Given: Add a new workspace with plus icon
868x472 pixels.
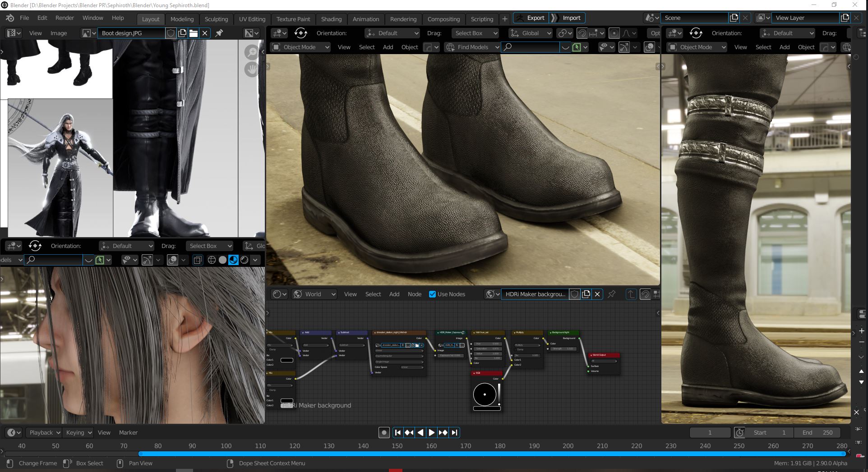Looking at the screenshot, I should pos(505,19).
